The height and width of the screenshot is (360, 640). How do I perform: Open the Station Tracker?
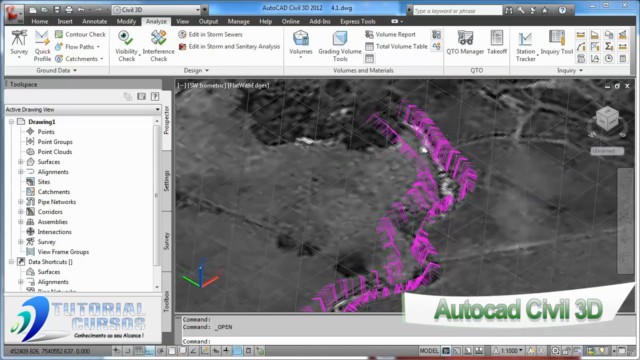click(525, 46)
